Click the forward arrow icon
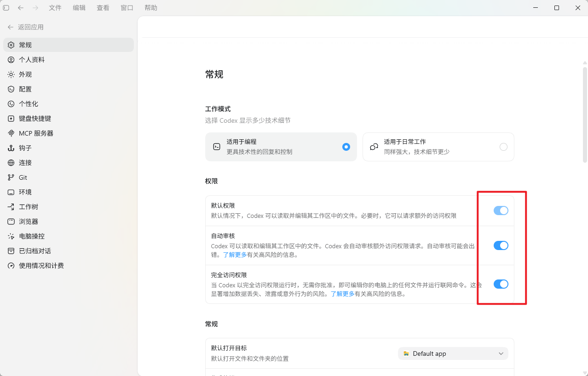 coord(35,8)
